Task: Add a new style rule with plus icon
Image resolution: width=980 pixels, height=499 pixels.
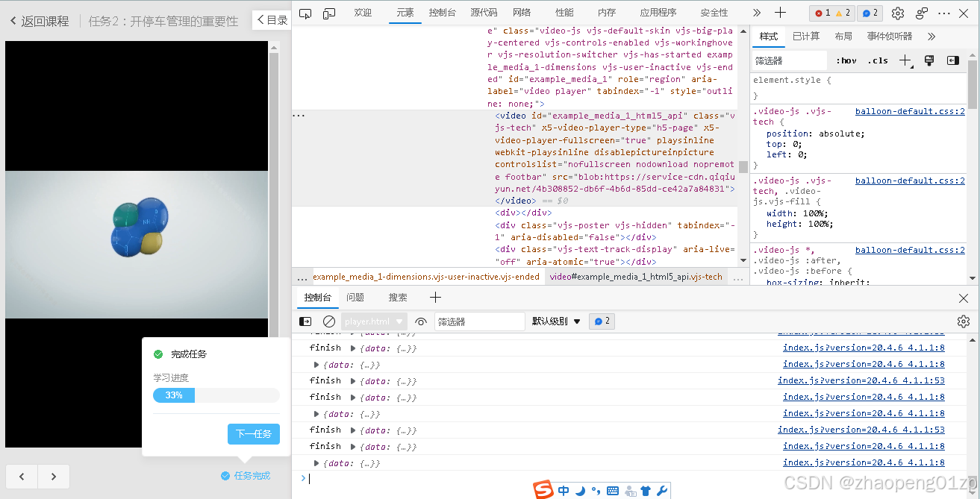Action: [x=905, y=60]
